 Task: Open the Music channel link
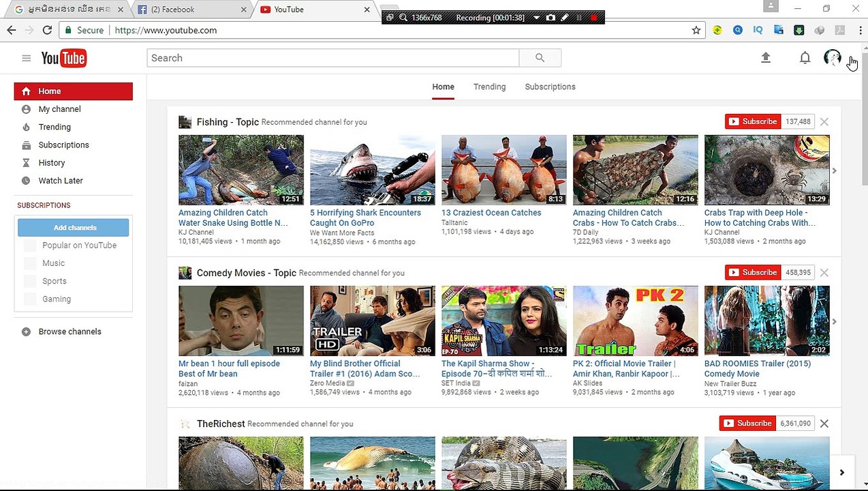coord(53,263)
